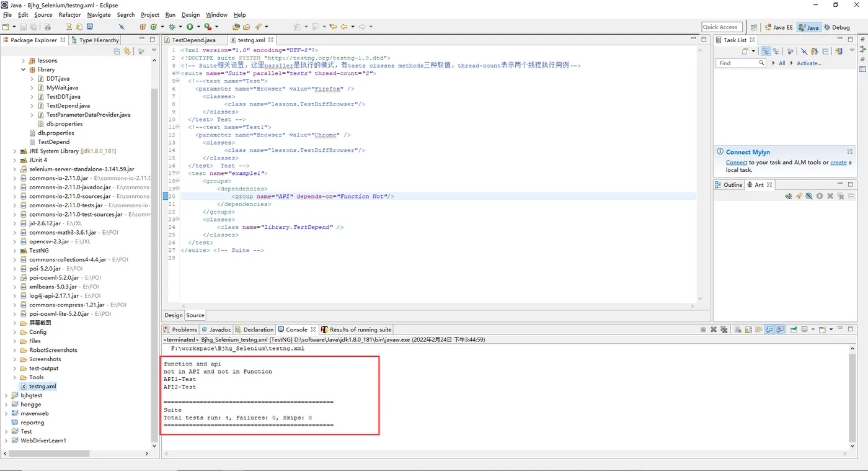Click the create link in Mylyn panel
Image resolution: width=868 pixels, height=471 pixels.
tap(838, 163)
